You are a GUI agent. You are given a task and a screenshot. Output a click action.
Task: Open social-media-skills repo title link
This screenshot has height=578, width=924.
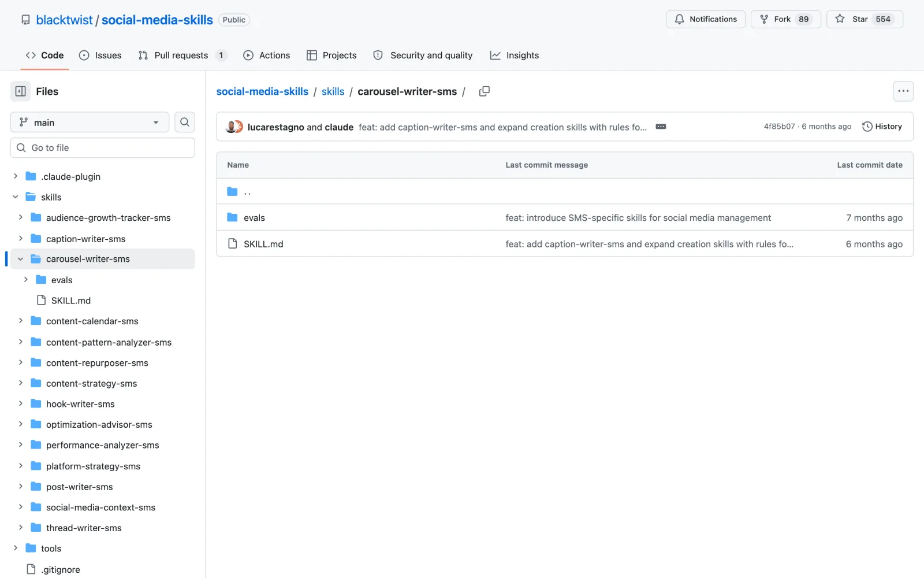coord(157,20)
